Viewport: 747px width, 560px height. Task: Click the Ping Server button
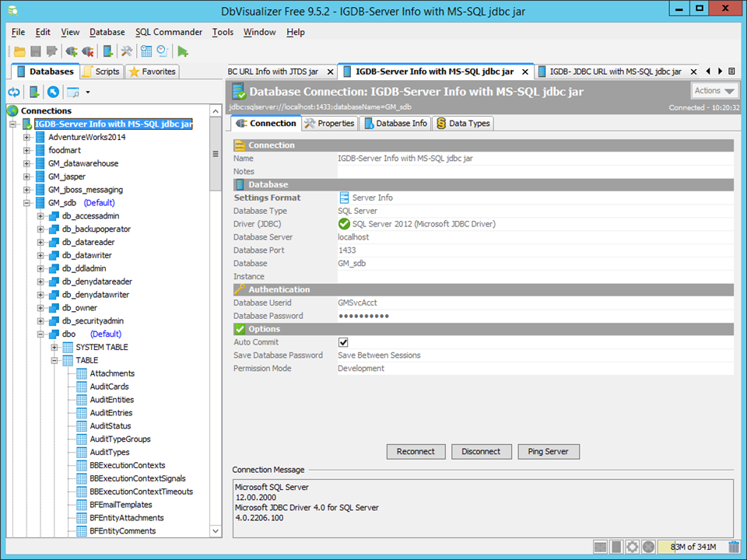tap(549, 451)
